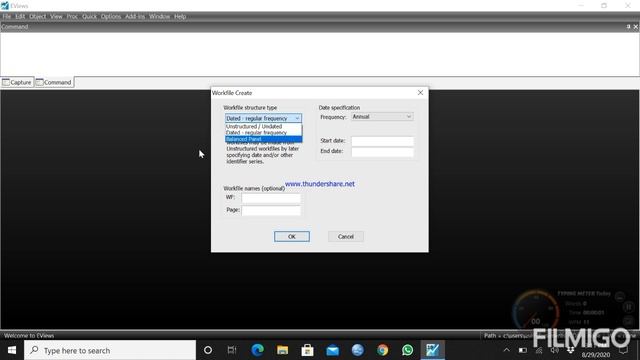Switch to the Capture tab
The height and width of the screenshot is (360, 640).
pos(17,82)
